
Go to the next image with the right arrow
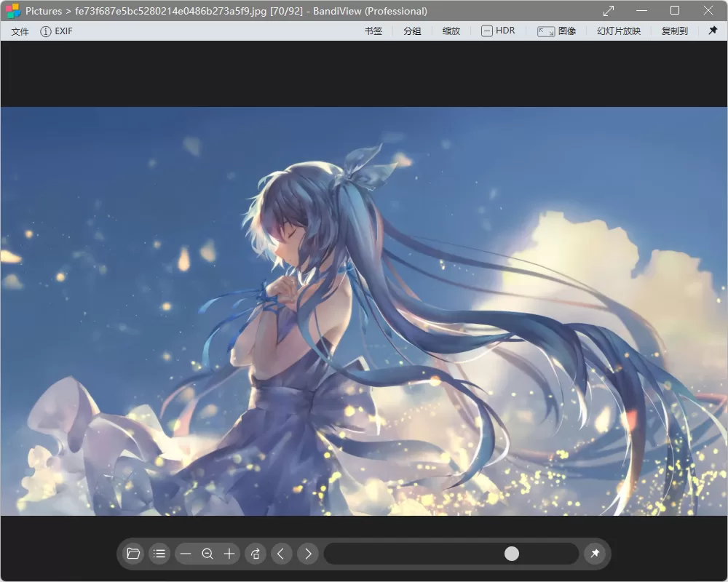307,554
